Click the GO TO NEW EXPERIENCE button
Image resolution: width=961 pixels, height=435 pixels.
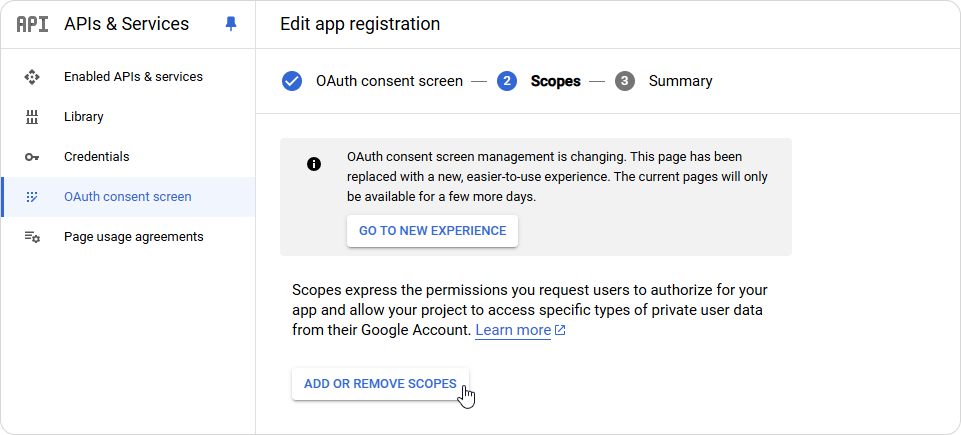(x=433, y=231)
